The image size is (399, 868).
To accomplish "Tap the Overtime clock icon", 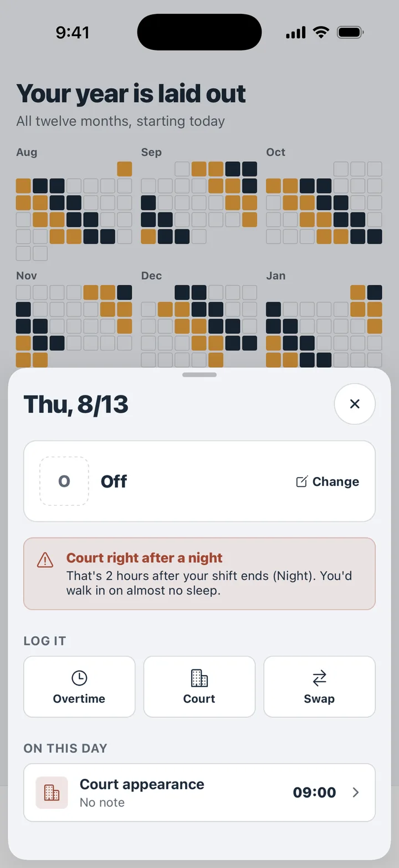I will coord(79,677).
